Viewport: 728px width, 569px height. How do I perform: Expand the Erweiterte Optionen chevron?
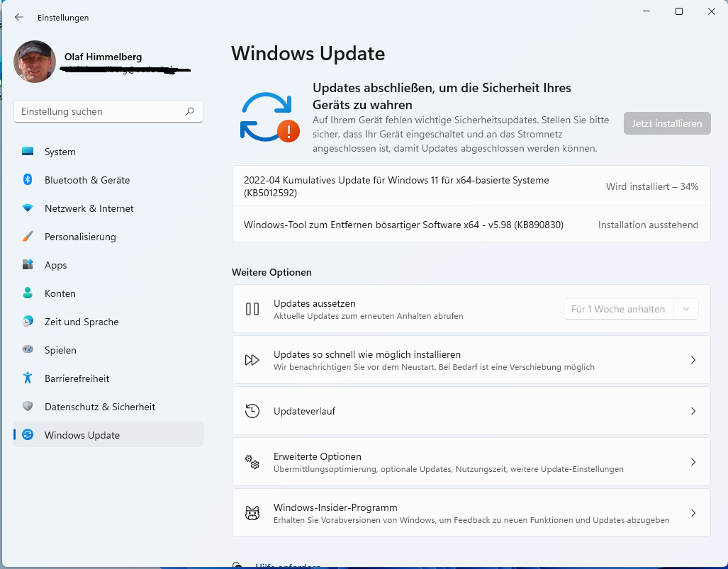(x=693, y=462)
